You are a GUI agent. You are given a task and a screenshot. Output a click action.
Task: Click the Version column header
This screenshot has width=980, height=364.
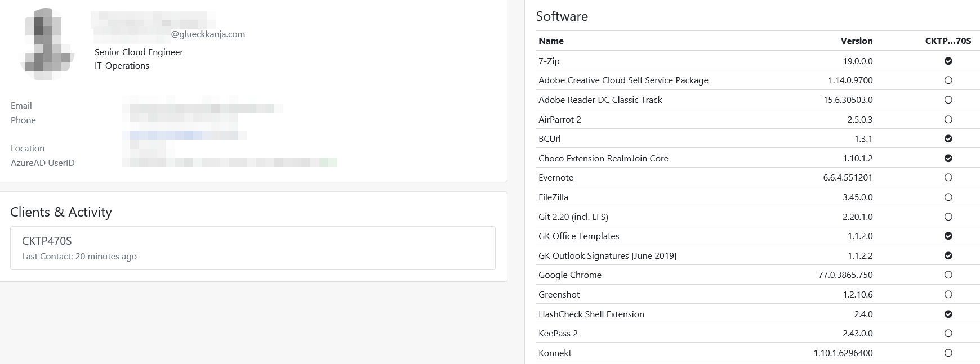click(857, 41)
